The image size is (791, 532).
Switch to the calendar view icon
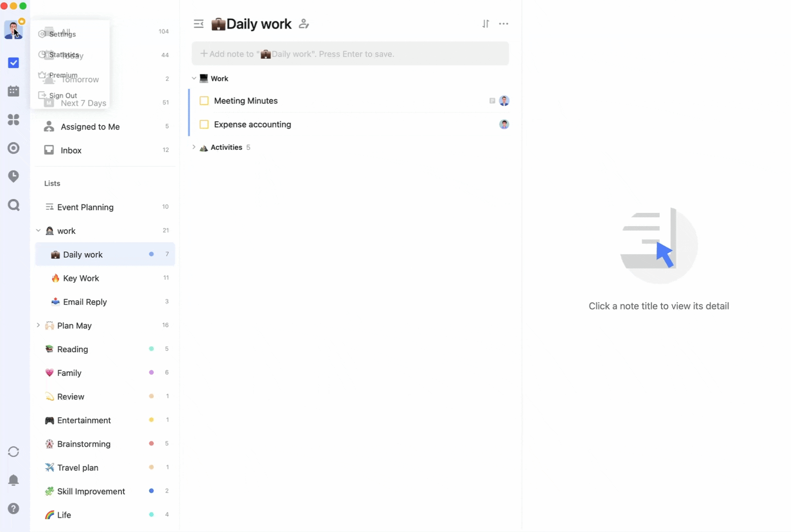click(13, 91)
